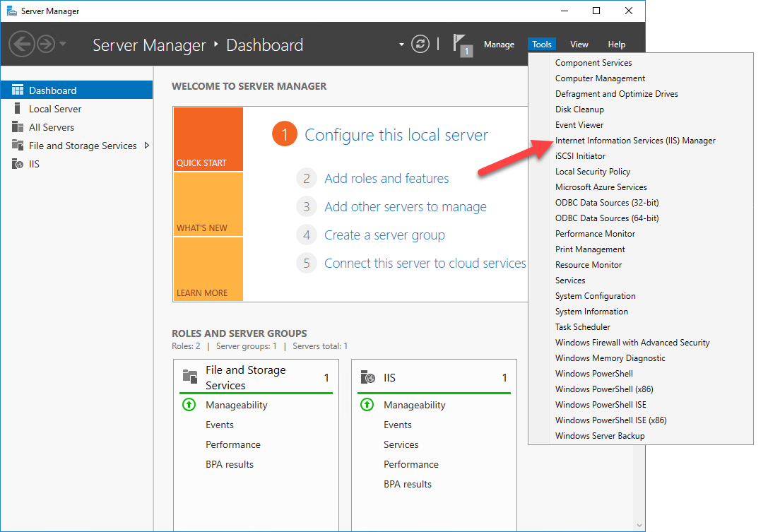Select the Dashboard icon in sidebar
Screen dimensions: 780x532
coord(18,90)
